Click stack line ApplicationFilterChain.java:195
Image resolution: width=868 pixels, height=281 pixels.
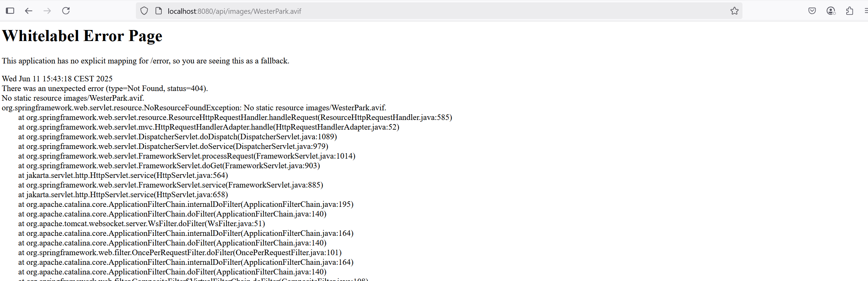click(186, 204)
